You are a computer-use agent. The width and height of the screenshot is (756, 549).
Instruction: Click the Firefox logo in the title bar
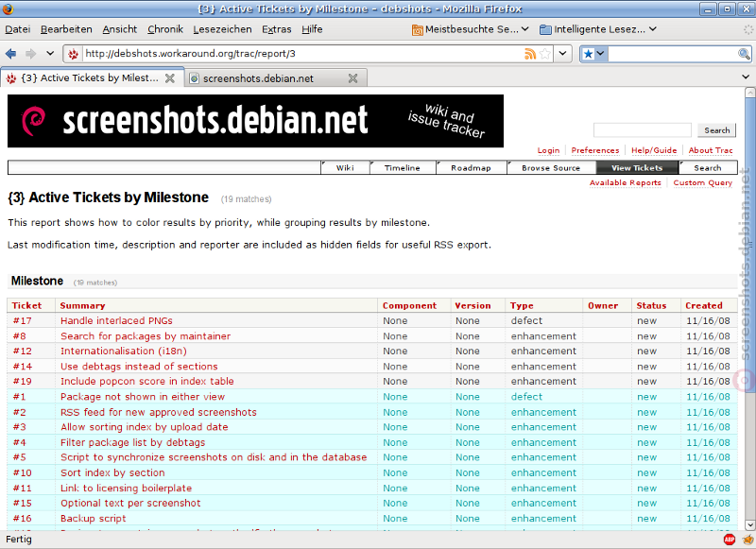(x=9, y=9)
